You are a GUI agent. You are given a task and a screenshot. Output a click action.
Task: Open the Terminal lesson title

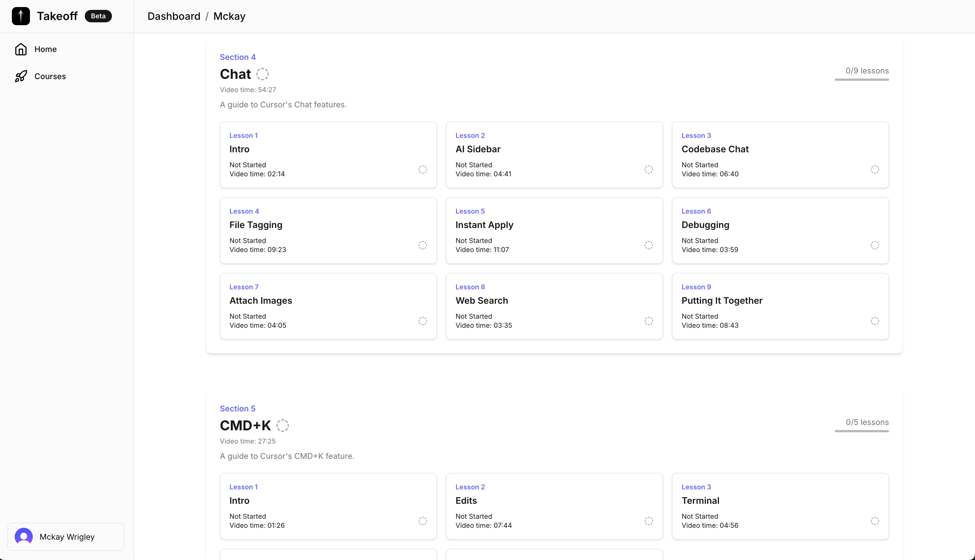point(700,501)
